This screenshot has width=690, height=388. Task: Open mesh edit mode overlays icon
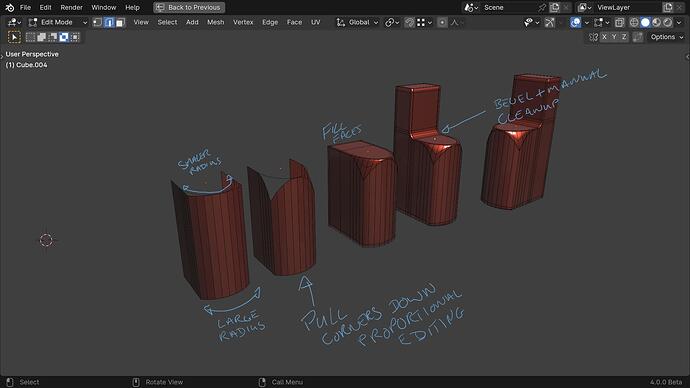(x=601, y=22)
